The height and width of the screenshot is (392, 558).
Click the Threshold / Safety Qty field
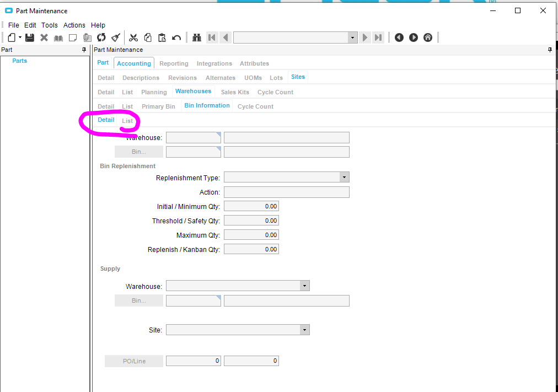tap(251, 221)
